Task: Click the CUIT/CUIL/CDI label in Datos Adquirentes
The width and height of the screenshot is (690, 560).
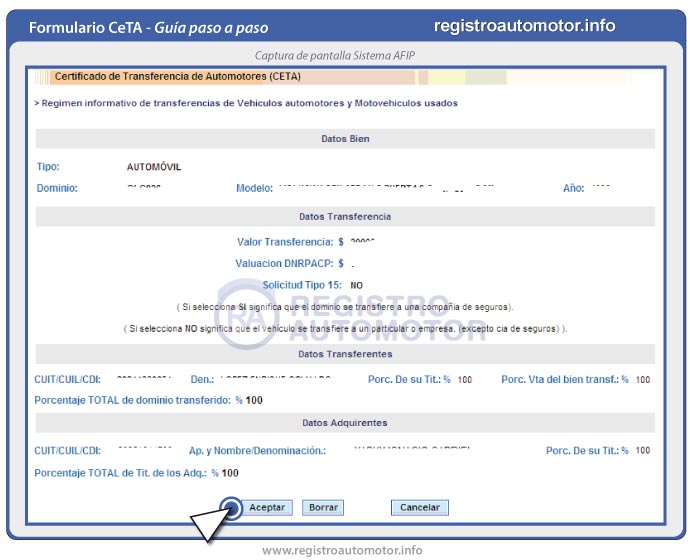Action: (x=67, y=450)
